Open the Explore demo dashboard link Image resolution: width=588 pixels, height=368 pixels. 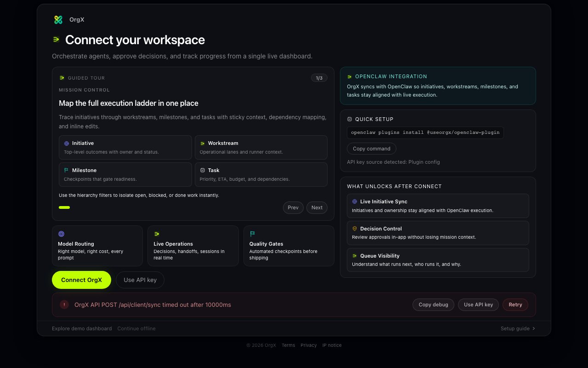pos(82,328)
